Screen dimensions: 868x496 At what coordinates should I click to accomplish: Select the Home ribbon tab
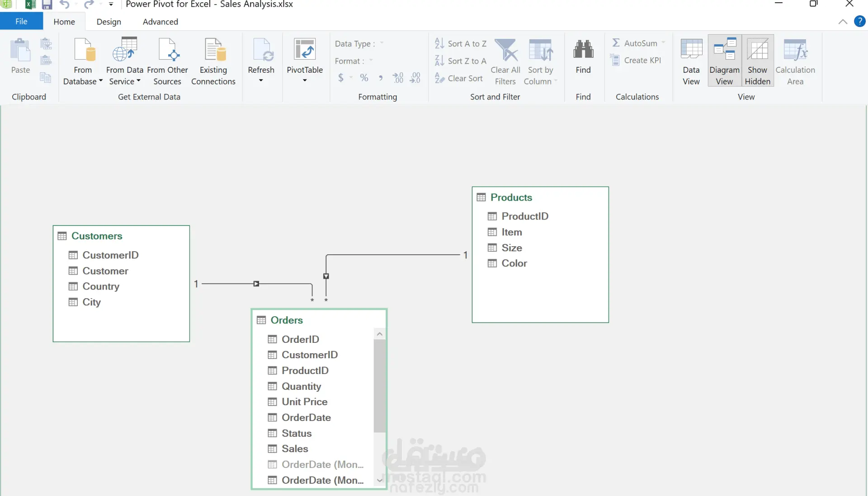click(64, 22)
